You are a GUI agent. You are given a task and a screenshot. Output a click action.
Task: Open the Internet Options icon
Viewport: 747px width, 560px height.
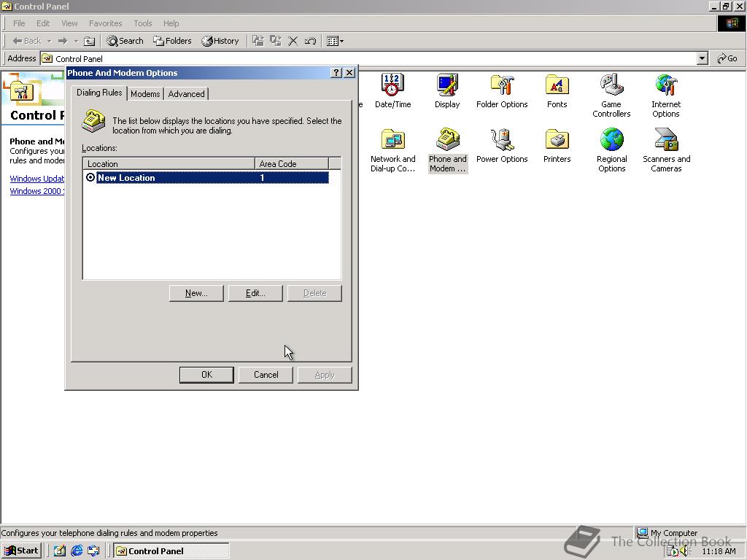(666, 96)
